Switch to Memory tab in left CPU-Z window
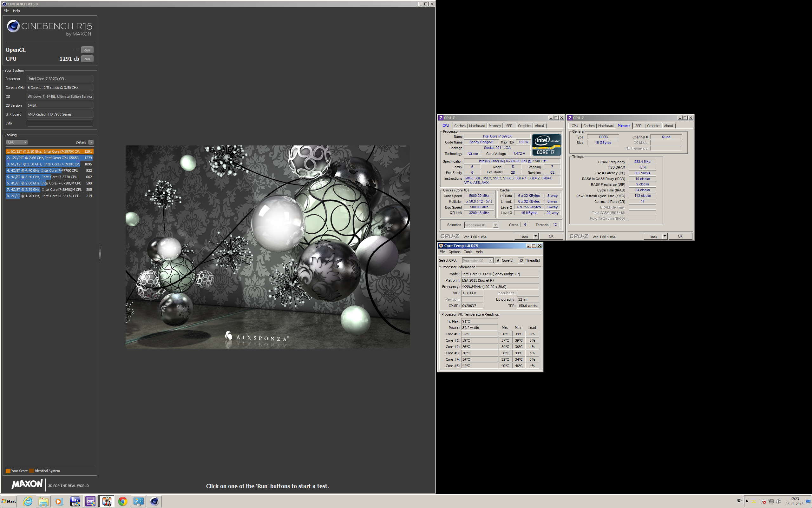The height and width of the screenshot is (508, 812). pos(494,126)
